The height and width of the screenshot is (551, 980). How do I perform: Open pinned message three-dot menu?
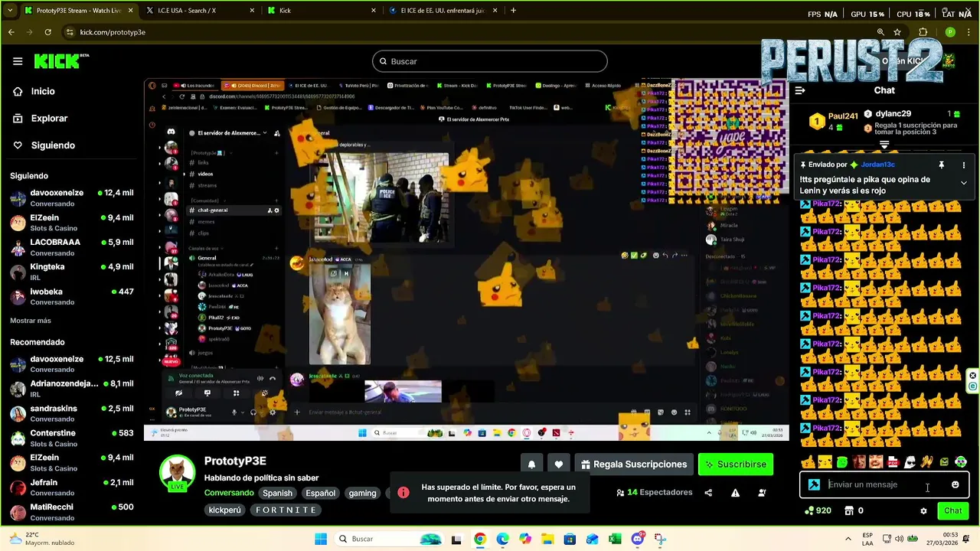coord(964,165)
